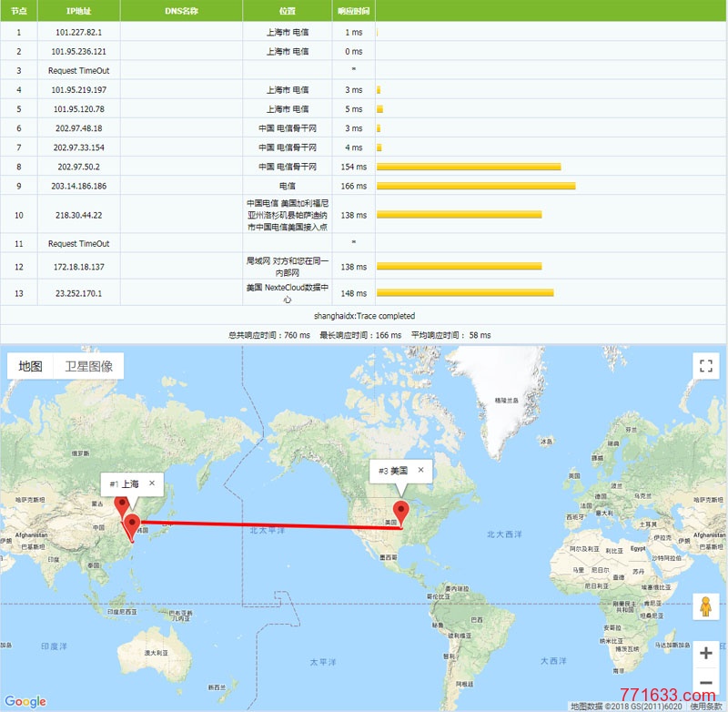Zoom out on the map
The width and height of the screenshot is (728, 712).
click(x=706, y=682)
